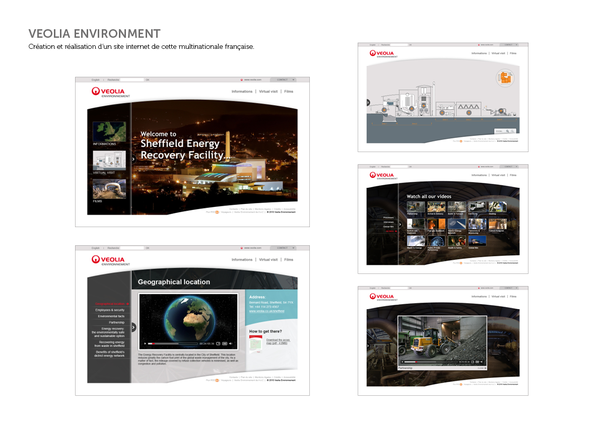Click sidebar arrow handle in videos mockup
This screenshot has width=600, height=424.
tap(400, 225)
